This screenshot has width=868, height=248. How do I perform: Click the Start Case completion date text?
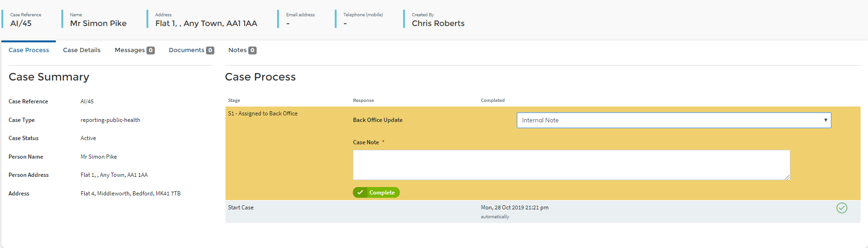(515, 208)
